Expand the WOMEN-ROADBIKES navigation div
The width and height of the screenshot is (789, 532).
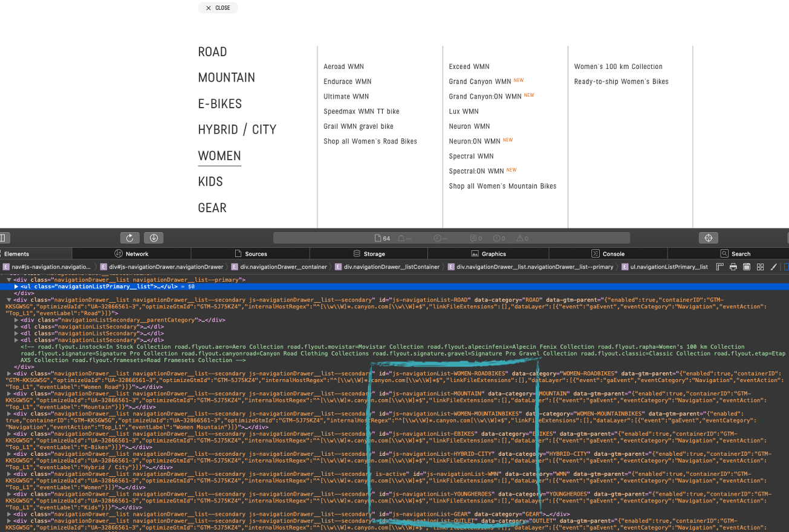[9, 374]
